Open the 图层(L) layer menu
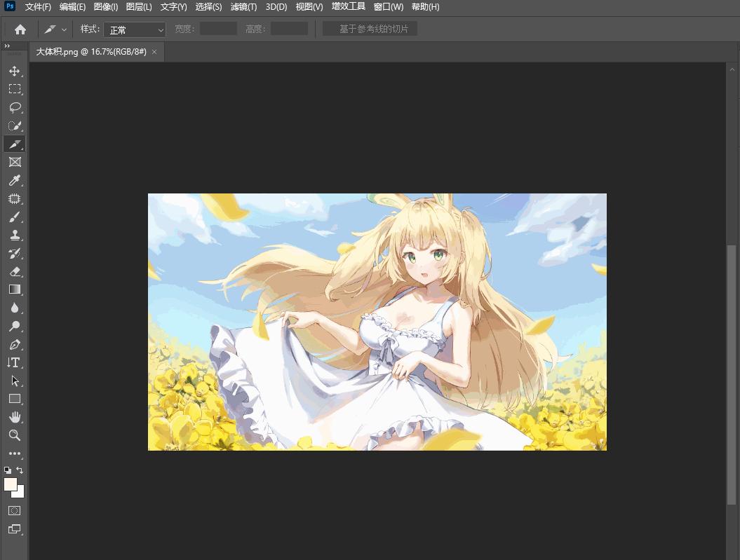The width and height of the screenshot is (740, 560). coord(139,7)
